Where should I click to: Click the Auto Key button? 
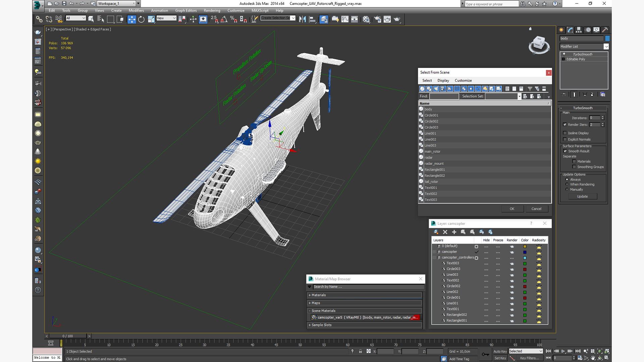click(x=500, y=352)
